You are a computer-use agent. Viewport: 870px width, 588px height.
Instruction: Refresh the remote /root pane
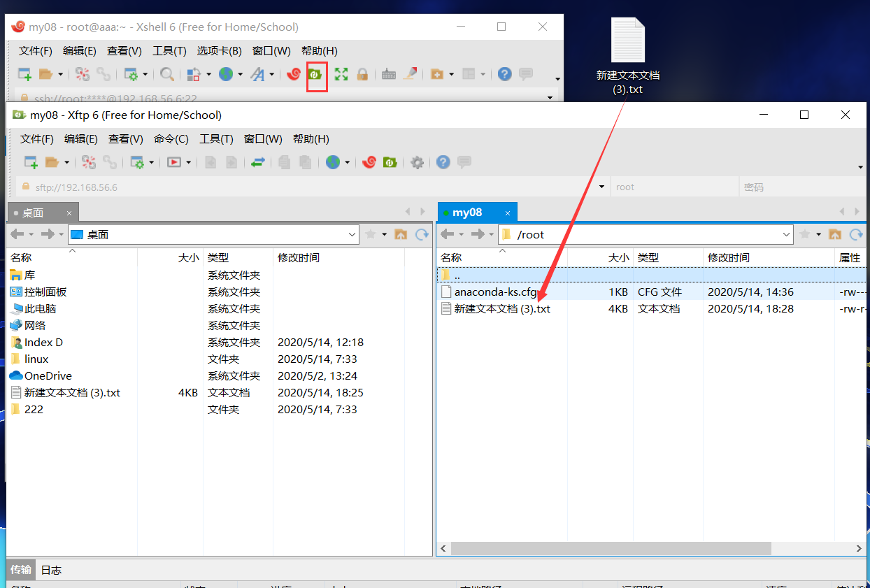(x=856, y=234)
